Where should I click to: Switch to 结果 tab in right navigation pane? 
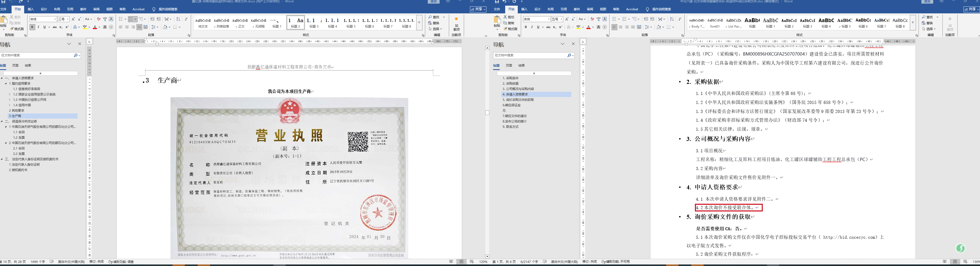click(522, 65)
